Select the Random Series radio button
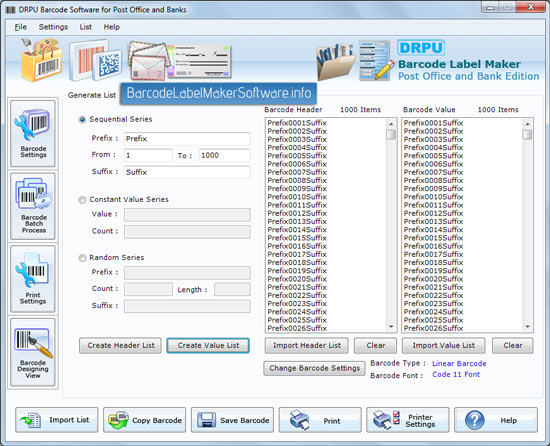Viewport: 550px width, 446px height. [82, 258]
